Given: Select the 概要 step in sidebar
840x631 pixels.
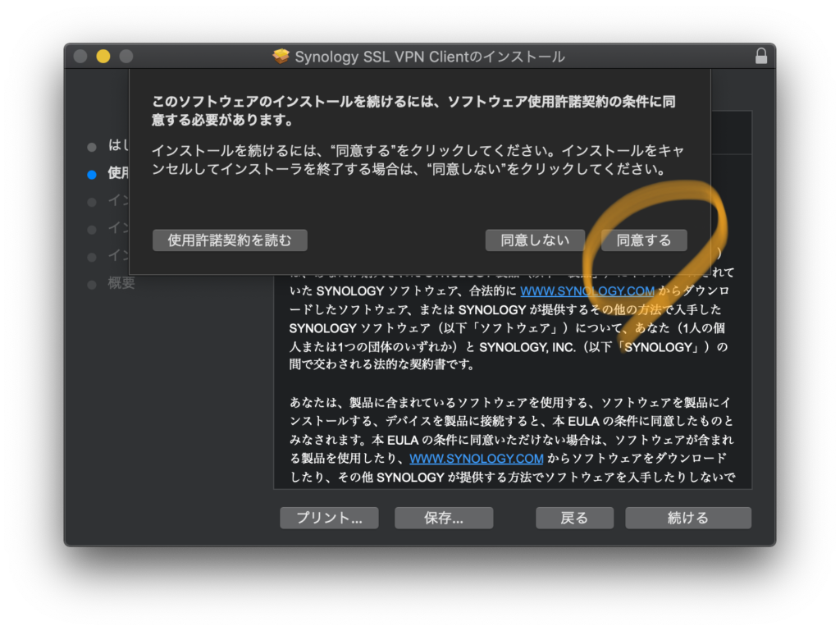Looking at the screenshot, I should point(121,284).
